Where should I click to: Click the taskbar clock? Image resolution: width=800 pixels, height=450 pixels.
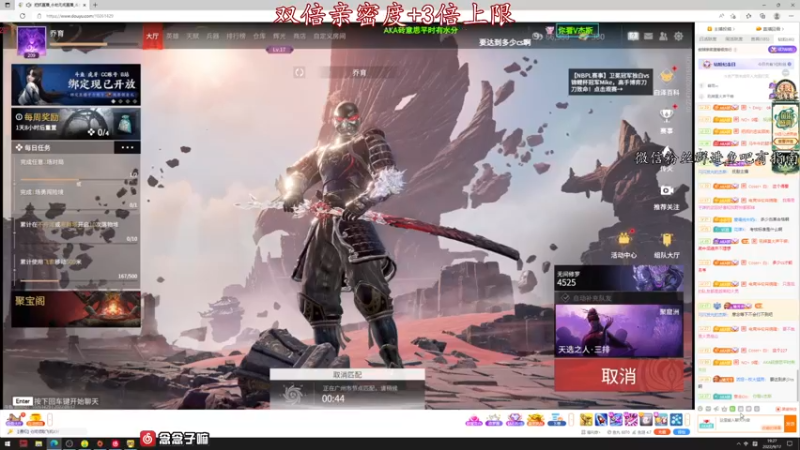point(772,443)
